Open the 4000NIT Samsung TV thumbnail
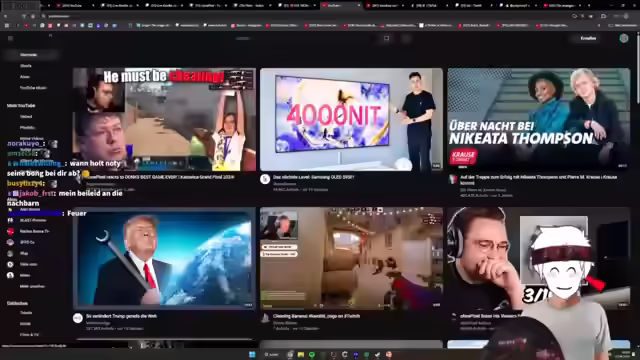This screenshot has height=360, width=640. coord(351,119)
